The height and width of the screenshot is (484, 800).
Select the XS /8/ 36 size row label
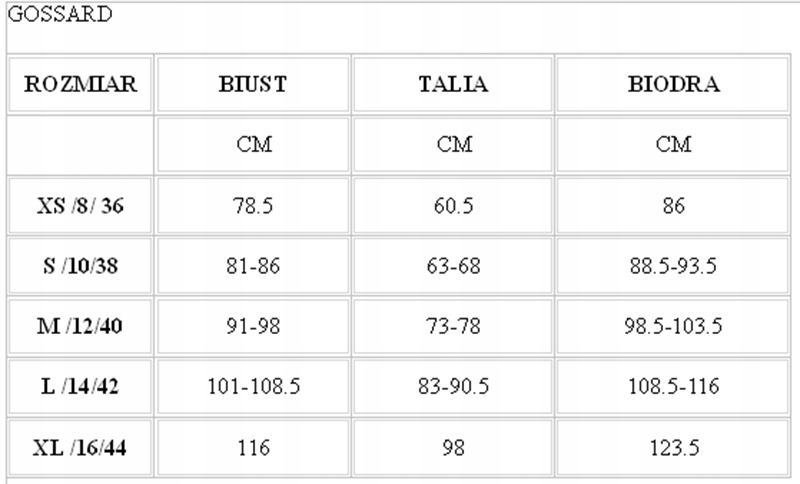coord(80,206)
